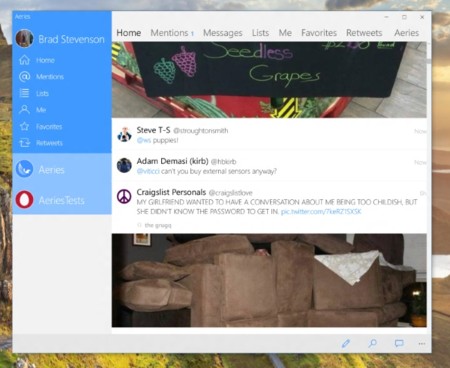Click the @viticci mention link
Image resolution: width=450 pixels, height=368 pixels.
(x=148, y=171)
